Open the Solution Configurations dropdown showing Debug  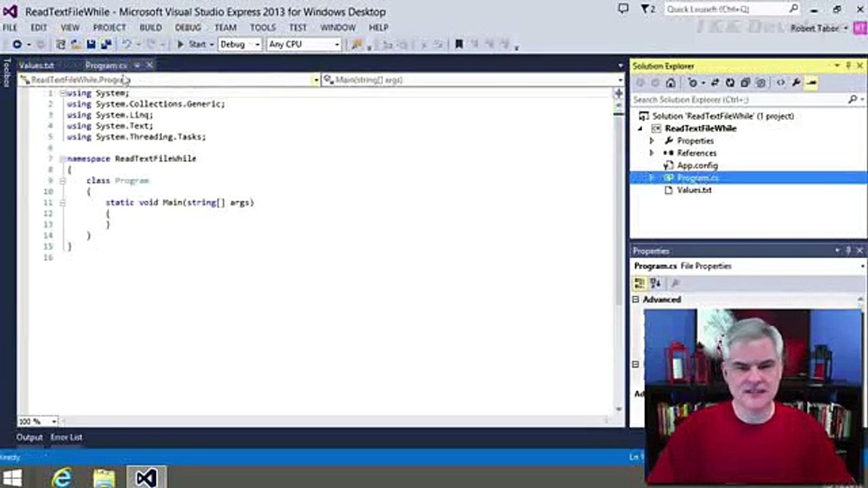[x=239, y=44]
